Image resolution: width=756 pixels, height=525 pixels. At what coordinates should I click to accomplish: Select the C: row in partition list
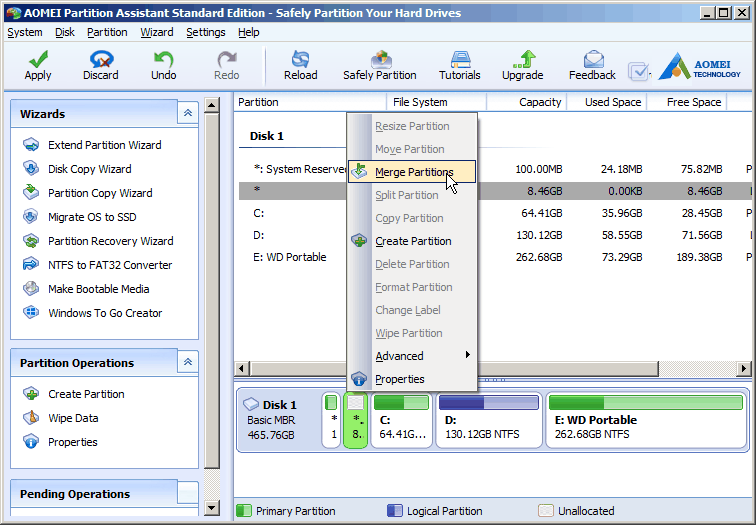[495, 213]
